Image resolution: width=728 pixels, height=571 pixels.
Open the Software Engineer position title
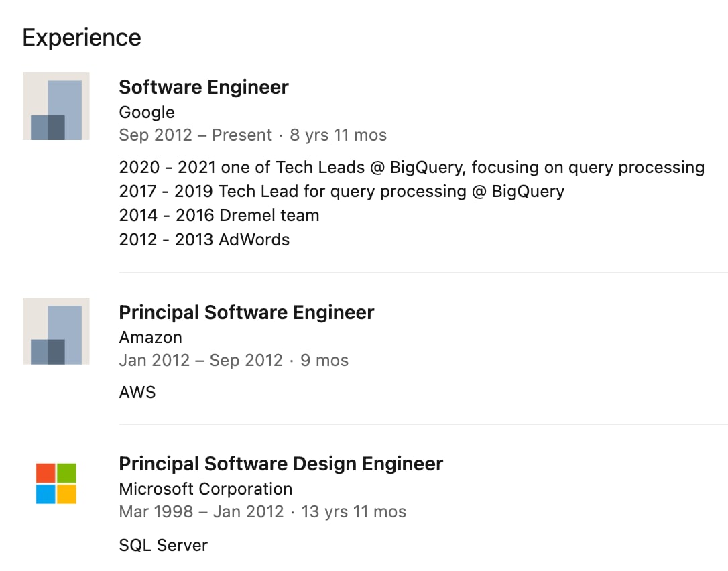tap(204, 87)
